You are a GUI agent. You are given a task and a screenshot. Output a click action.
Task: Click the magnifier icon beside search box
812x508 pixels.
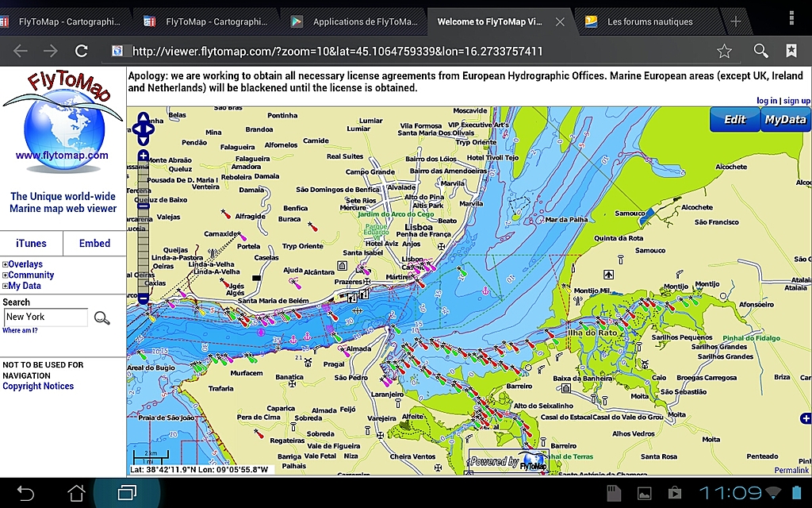coord(102,318)
